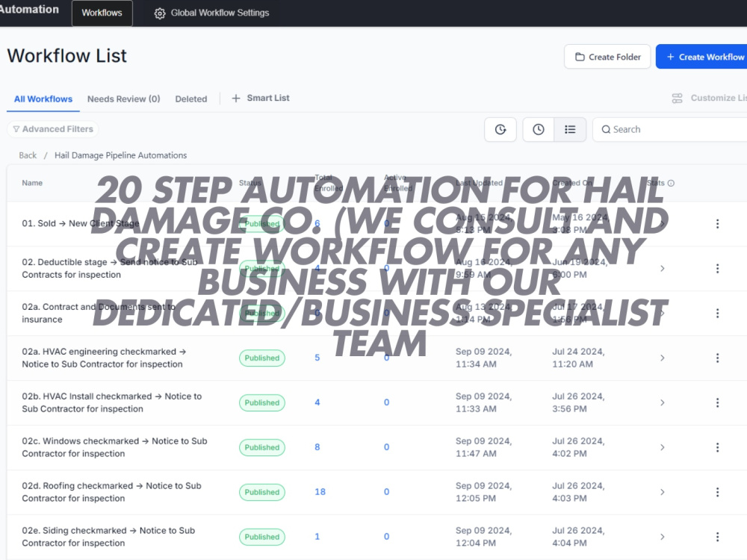This screenshot has height=560, width=747.
Task: Click Published badge in 02d. Roofing row
Action: click(x=262, y=492)
